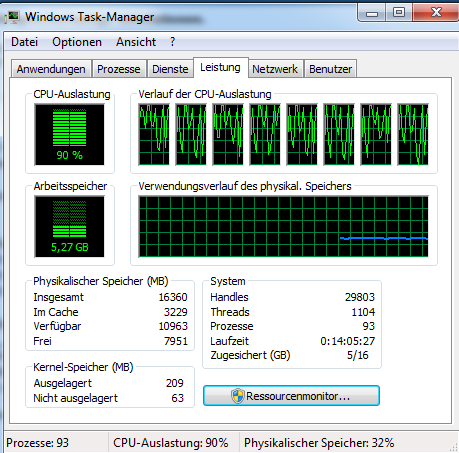Click the last CPU core history graph
The width and height of the screenshot is (459, 453).
tap(413, 134)
